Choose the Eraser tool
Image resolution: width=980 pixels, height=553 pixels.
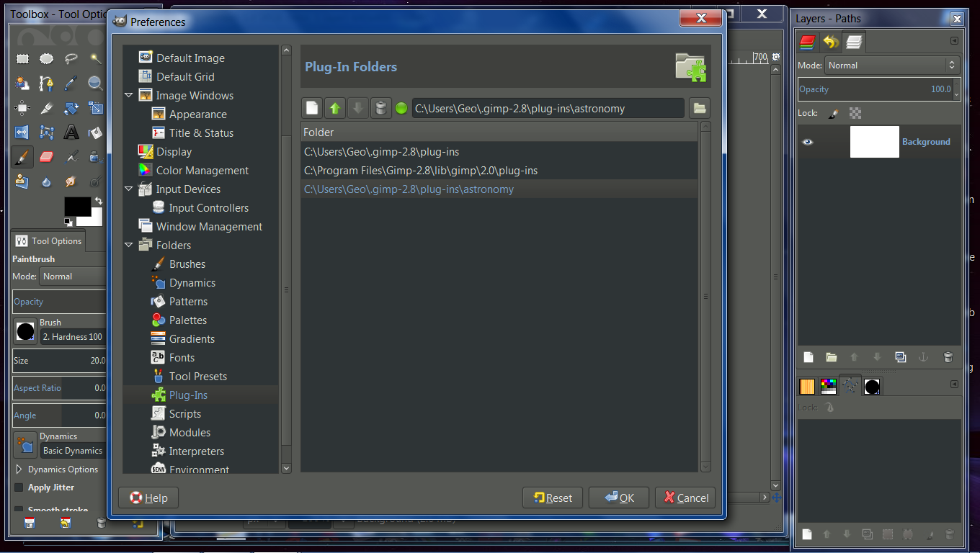tap(47, 157)
